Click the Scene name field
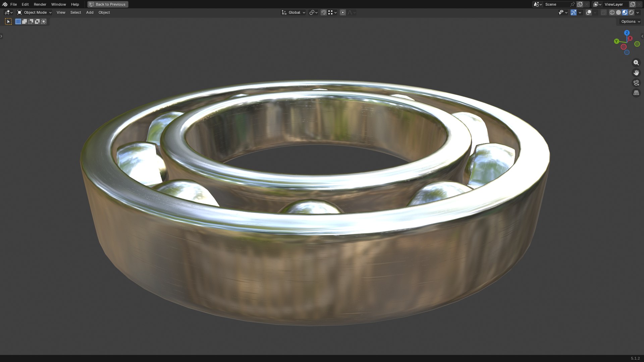 556,4
